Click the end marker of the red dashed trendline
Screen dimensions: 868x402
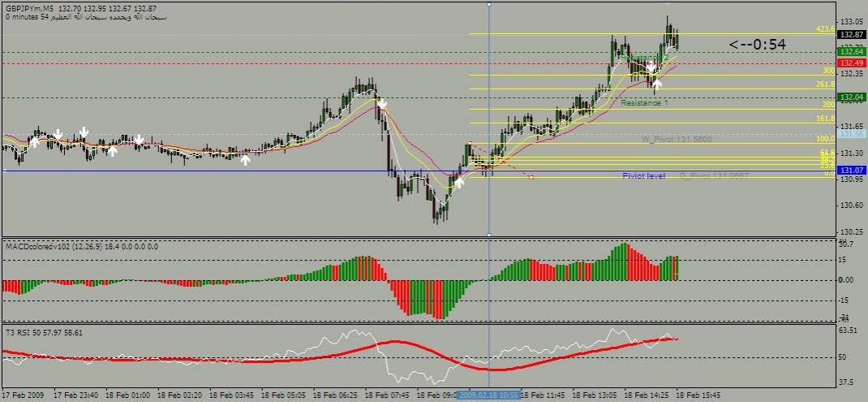pos(531,177)
